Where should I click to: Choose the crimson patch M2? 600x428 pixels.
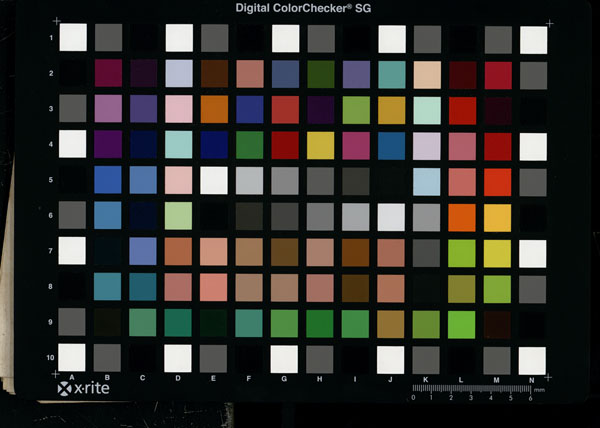[x=498, y=75]
